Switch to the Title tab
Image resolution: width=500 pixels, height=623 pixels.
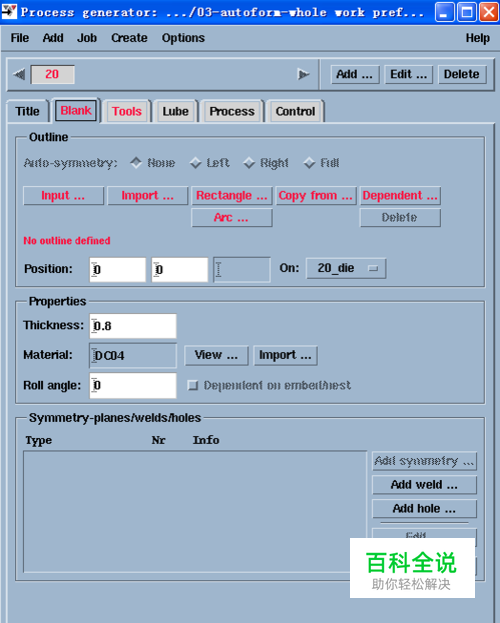(x=27, y=111)
